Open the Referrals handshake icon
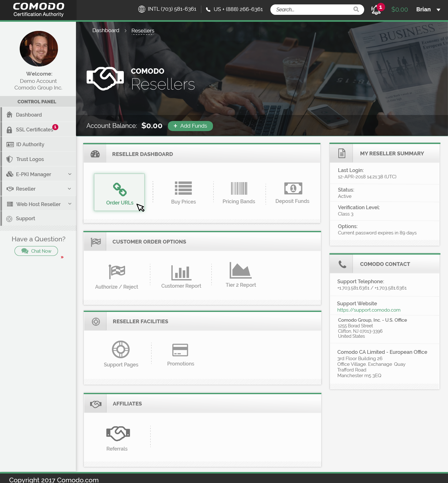 click(x=118, y=434)
